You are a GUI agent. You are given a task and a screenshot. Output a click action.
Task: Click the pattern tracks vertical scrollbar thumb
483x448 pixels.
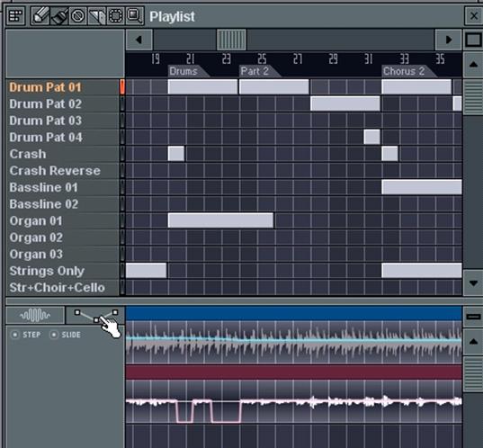coord(473,97)
